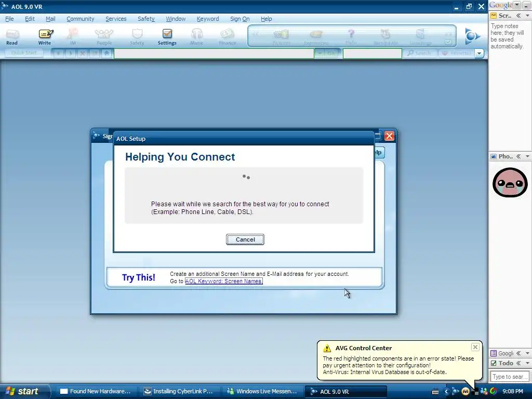Click the Stop X navigation button

tap(83, 54)
